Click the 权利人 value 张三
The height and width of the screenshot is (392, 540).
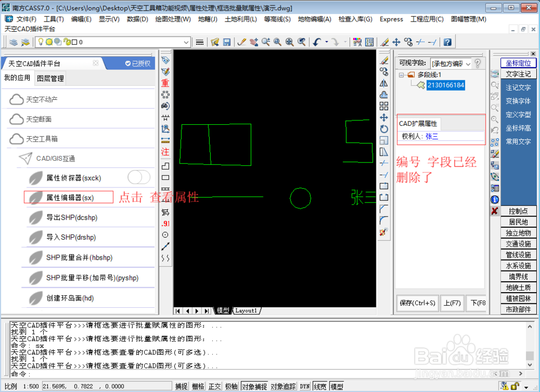pyautogui.click(x=432, y=137)
